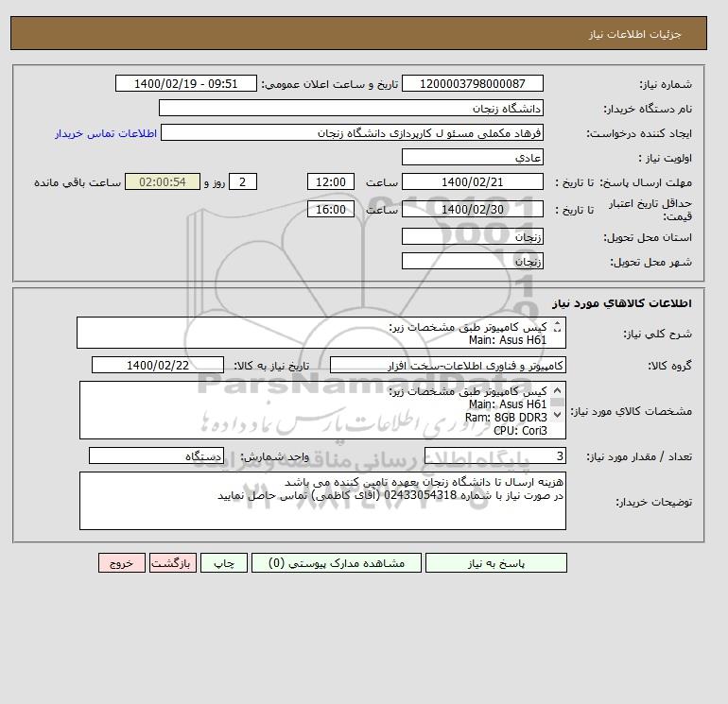
Task: Click remaining days field showing 2
Action: pos(243,182)
